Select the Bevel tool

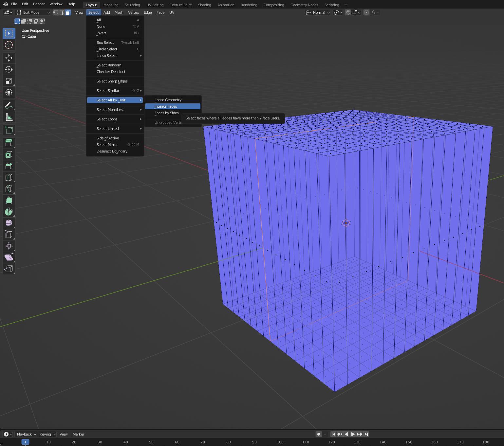[x=9, y=166]
